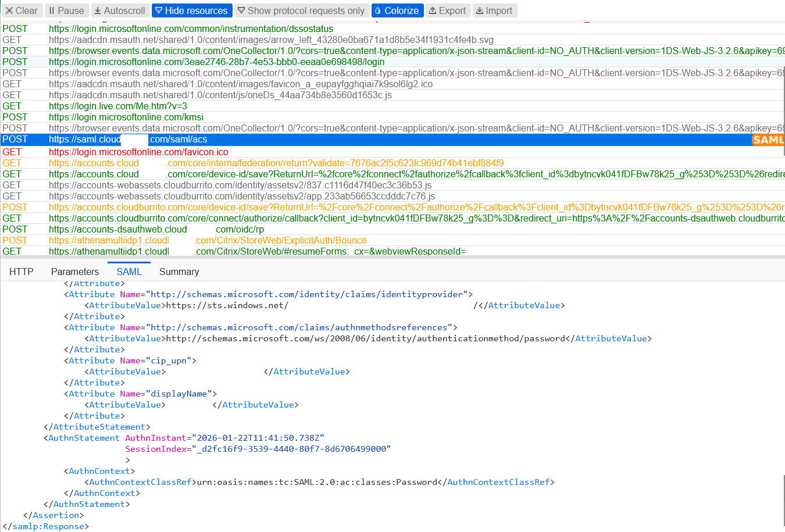
Task: Select the GET login.live.com/Me.htm request
Action: click(x=118, y=106)
